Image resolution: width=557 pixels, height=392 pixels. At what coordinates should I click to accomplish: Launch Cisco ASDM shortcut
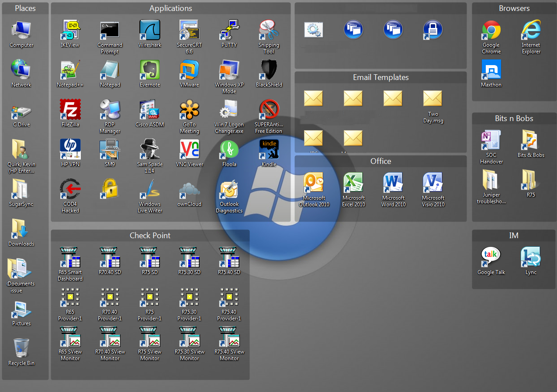coord(150,110)
